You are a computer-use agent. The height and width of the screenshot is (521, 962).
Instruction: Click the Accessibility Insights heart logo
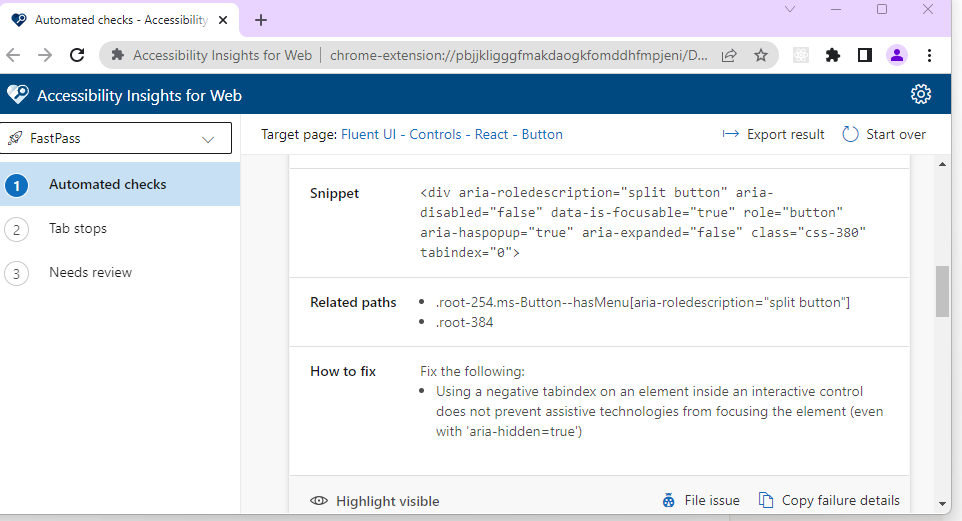pyautogui.click(x=18, y=95)
